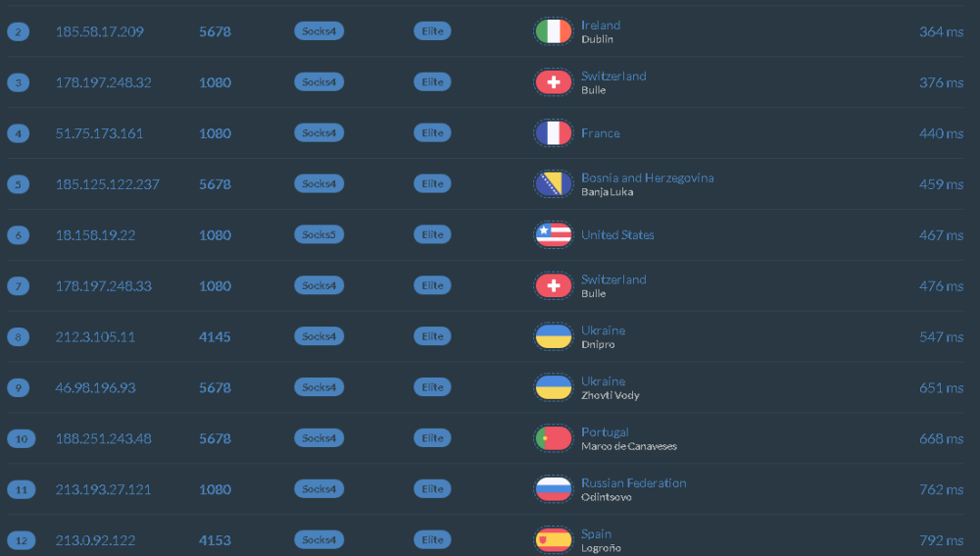Click the Socks5 badge for 18.158.19.22
Viewport: 980px width, 556px height.
pyautogui.click(x=318, y=235)
